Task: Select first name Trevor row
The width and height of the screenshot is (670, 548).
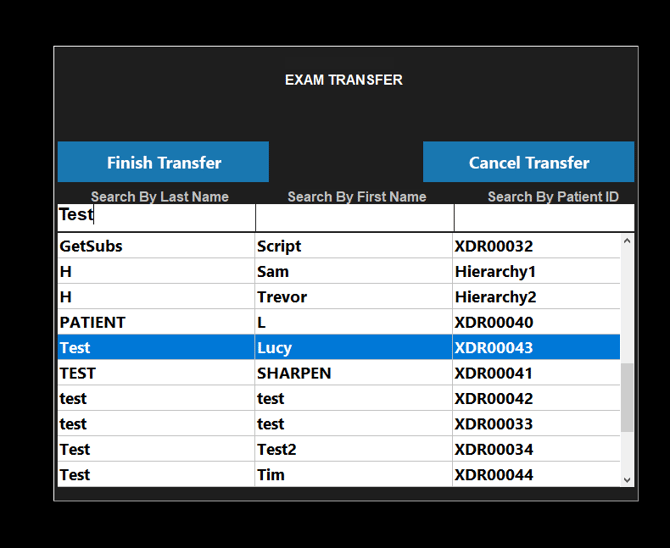Action: tap(353, 297)
